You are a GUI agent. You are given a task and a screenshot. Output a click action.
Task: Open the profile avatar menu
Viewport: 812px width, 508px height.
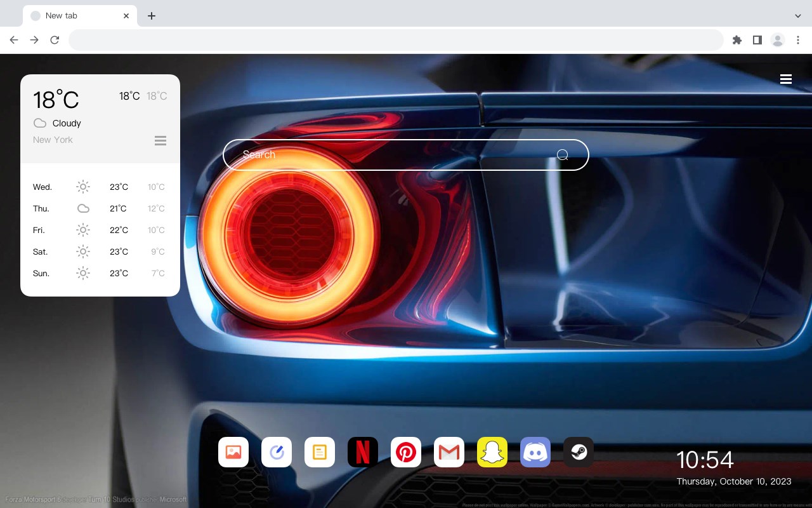pyautogui.click(x=778, y=40)
